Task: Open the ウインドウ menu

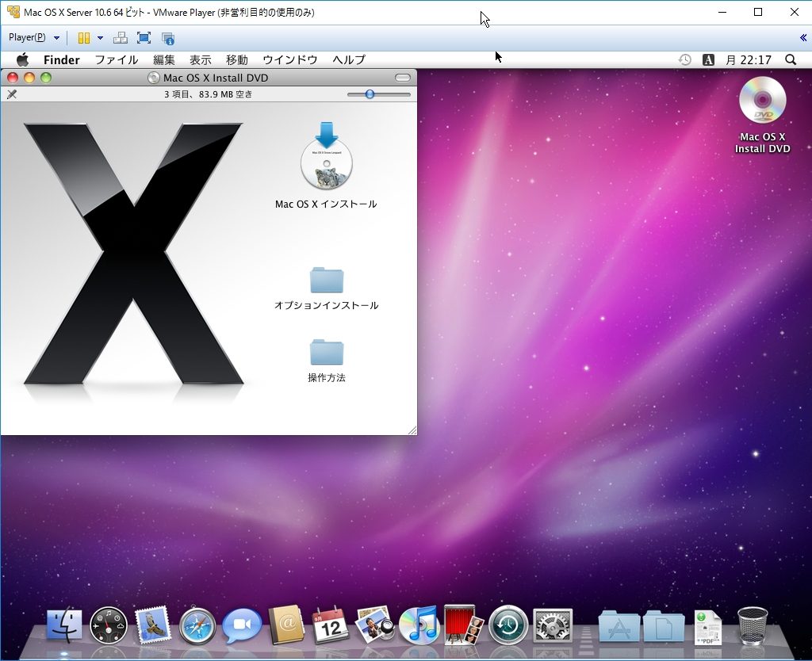Action: click(290, 60)
